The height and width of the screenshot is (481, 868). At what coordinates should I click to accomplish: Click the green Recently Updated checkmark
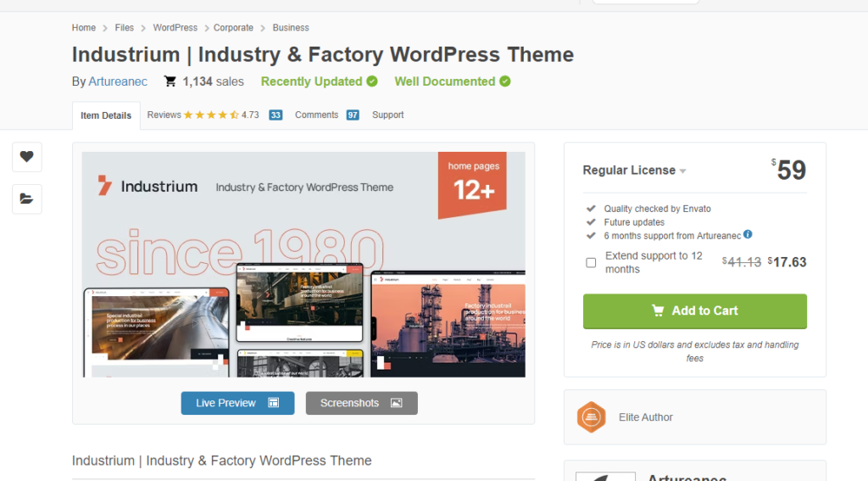click(x=371, y=81)
